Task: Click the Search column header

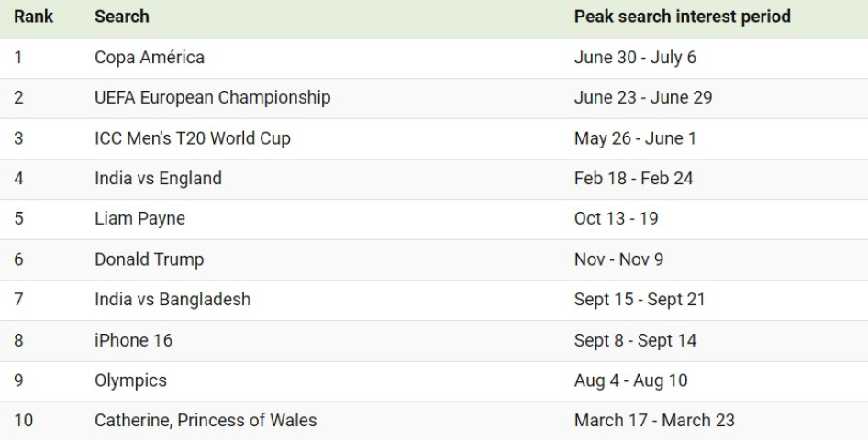Action: [122, 16]
